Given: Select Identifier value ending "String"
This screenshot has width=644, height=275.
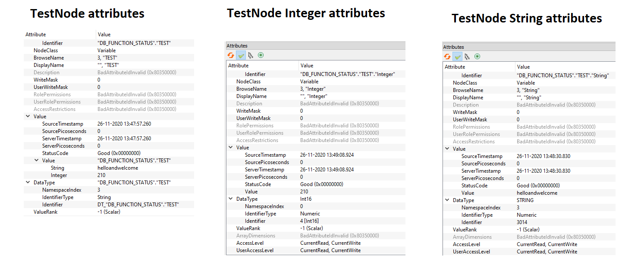Looking at the screenshot, I should 562,76.
